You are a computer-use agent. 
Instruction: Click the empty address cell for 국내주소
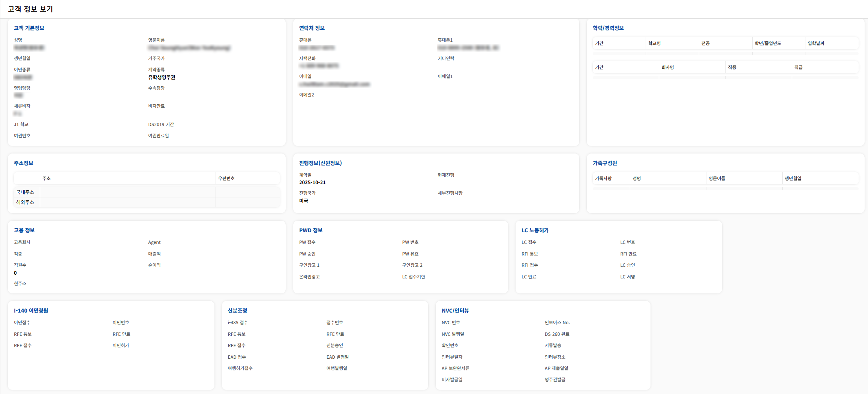(127, 192)
